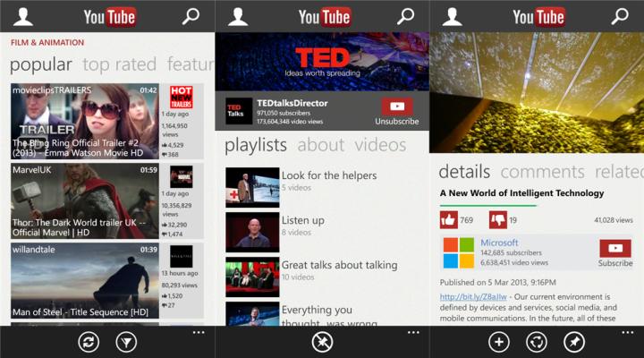Open the account profile icon above the TED banner

238,16
